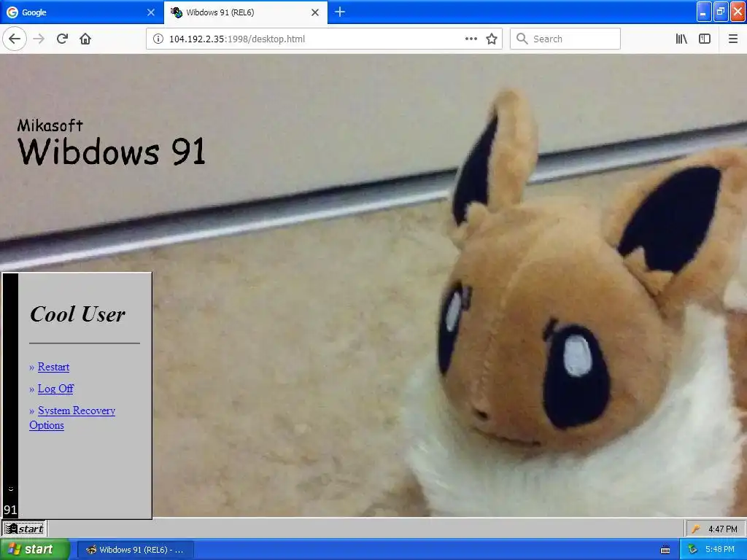Bookmark this page with the star
747x560 pixels.
(x=492, y=39)
